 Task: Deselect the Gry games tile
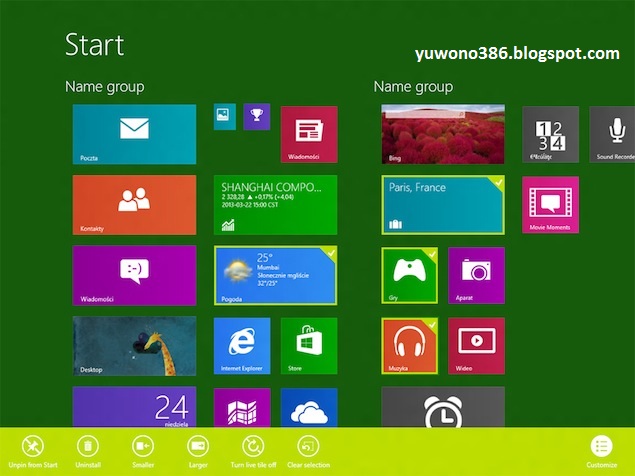pyautogui.click(x=409, y=275)
